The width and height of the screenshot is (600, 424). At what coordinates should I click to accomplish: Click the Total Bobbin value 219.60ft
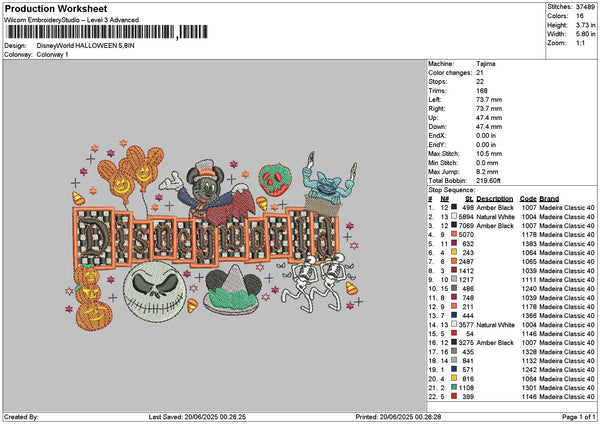click(488, 181)
